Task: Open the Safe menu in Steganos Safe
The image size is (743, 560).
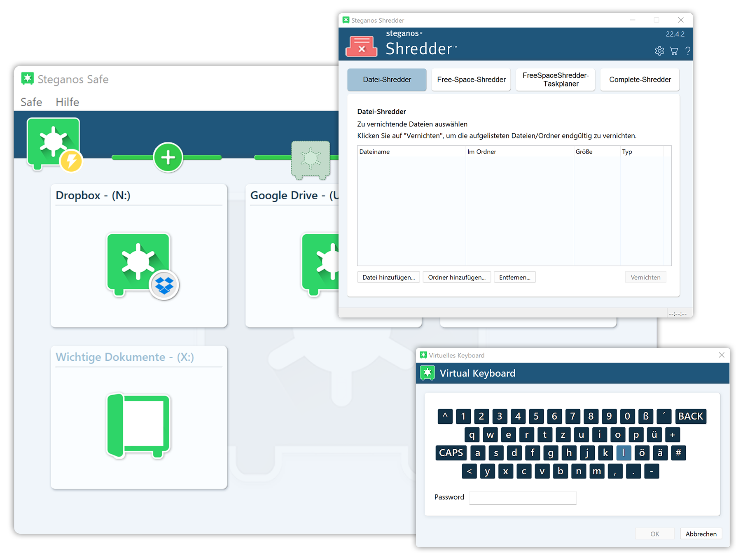Action: tap(31, 102)
